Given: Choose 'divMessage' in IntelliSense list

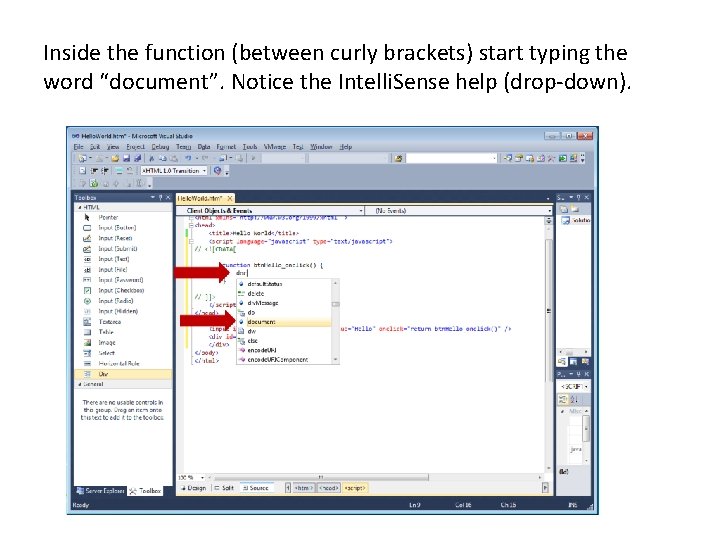Looking at the screenshot, I should pyautogui.click(x=284, y=303).
